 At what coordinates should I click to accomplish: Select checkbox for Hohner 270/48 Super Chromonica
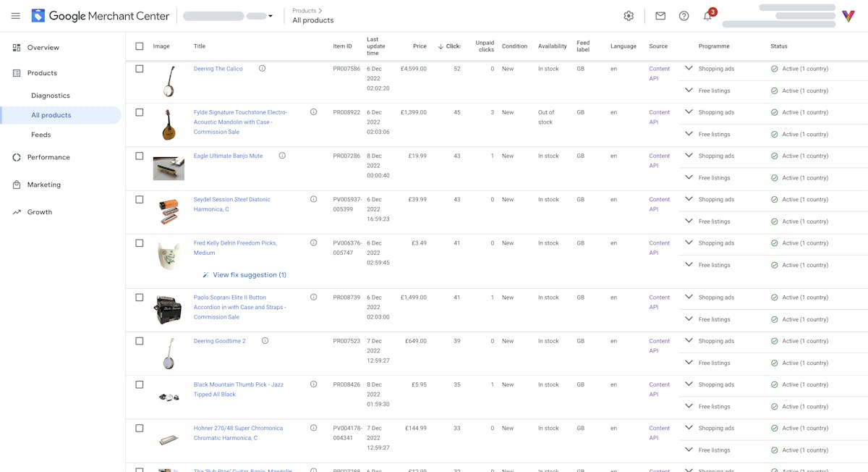[x=140, y=428]
